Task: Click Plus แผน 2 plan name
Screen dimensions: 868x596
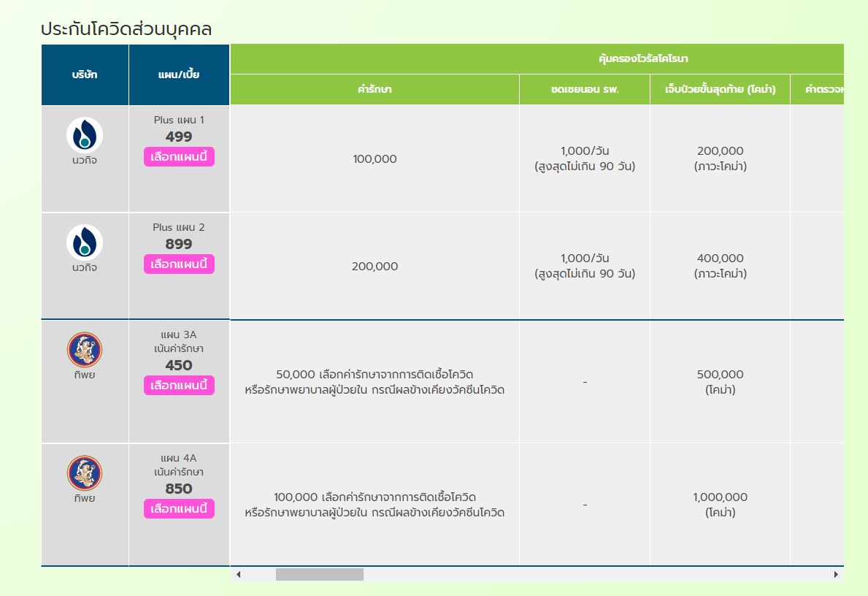Action: [x=179, y=228]
